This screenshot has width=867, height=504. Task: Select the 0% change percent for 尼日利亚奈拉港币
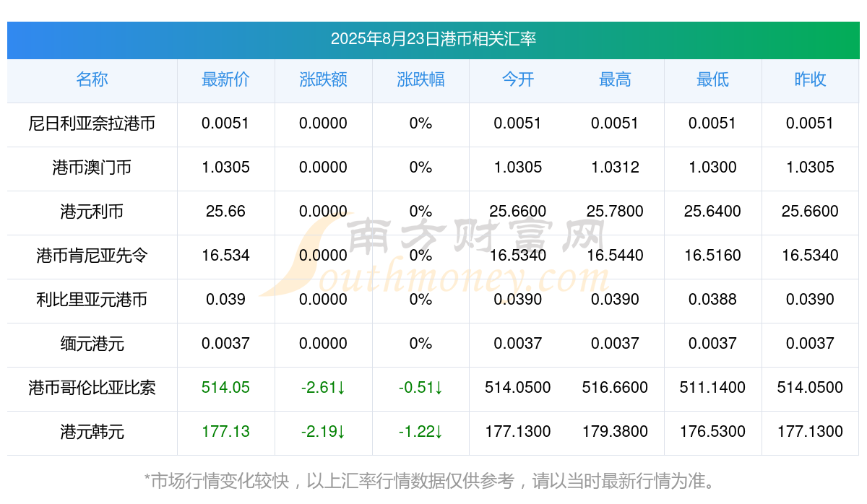pyautogui.click(x=420, y=123)
